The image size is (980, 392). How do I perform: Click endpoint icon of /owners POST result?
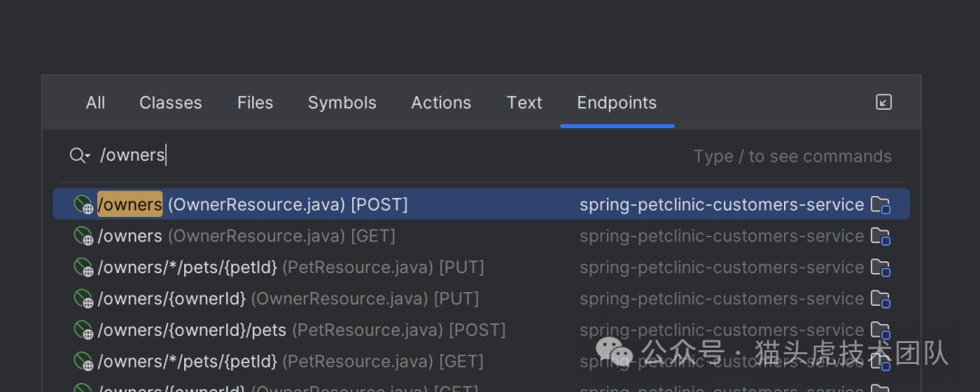[x=83, y=205]
